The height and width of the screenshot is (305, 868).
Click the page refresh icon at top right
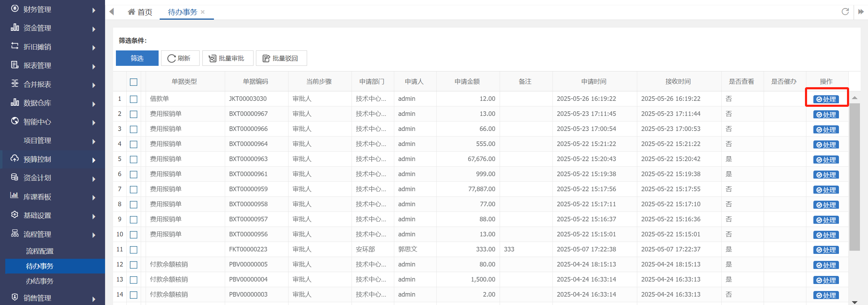pos(845,12)
